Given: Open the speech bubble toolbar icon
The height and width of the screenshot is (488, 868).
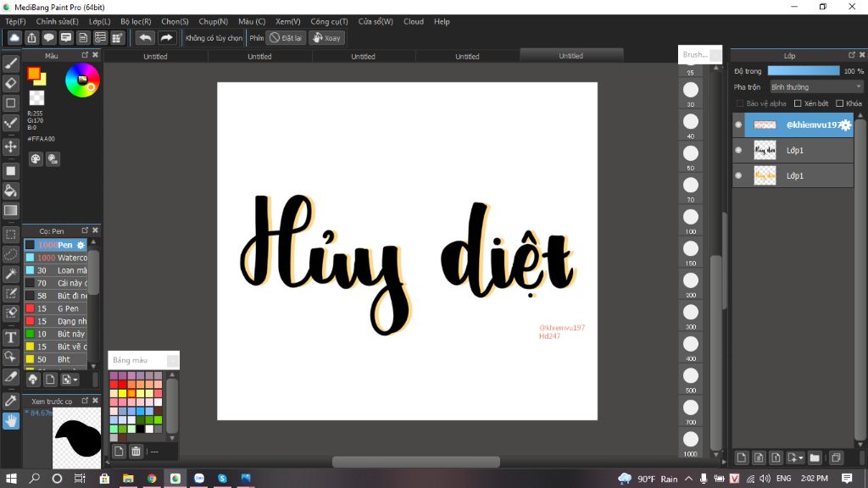Looking at the screenshot, I should [48, 37].
